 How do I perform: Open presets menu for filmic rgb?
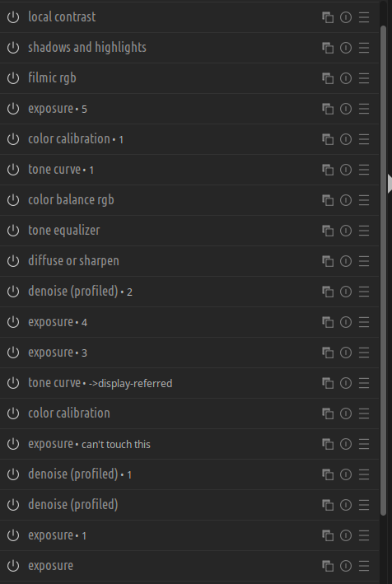pos(364,78)
